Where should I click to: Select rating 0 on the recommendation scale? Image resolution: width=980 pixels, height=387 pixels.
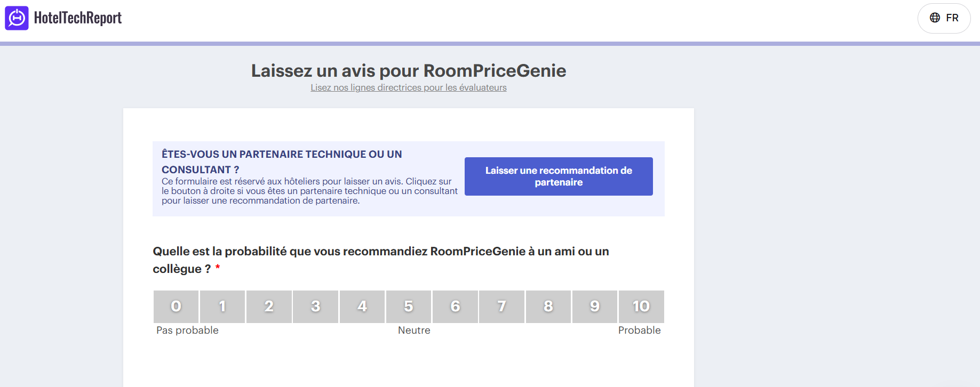tap(176, 307)
